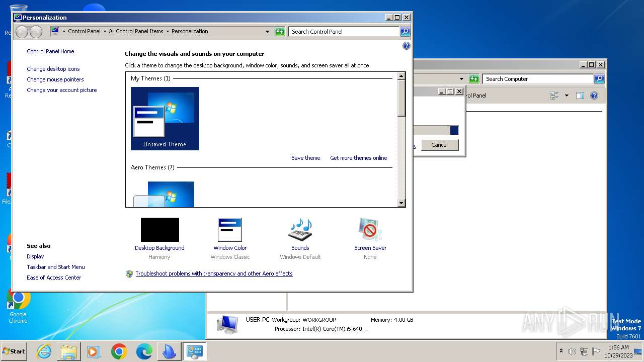Viewport: 644px width, 362px height.
Task: Select the first Aero theme thumbnail
Action: [x=164, y=194]
